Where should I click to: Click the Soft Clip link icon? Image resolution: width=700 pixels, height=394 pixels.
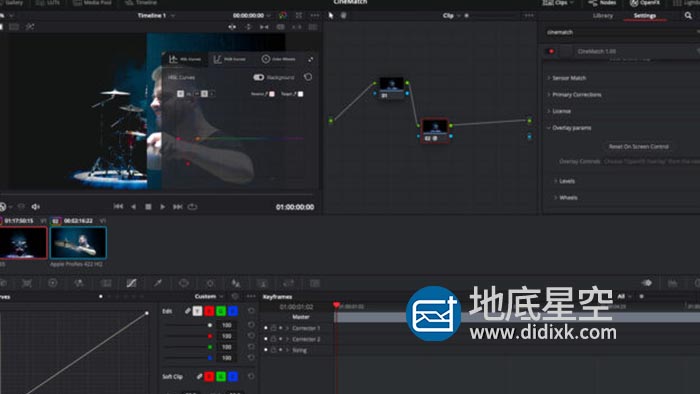199,377
